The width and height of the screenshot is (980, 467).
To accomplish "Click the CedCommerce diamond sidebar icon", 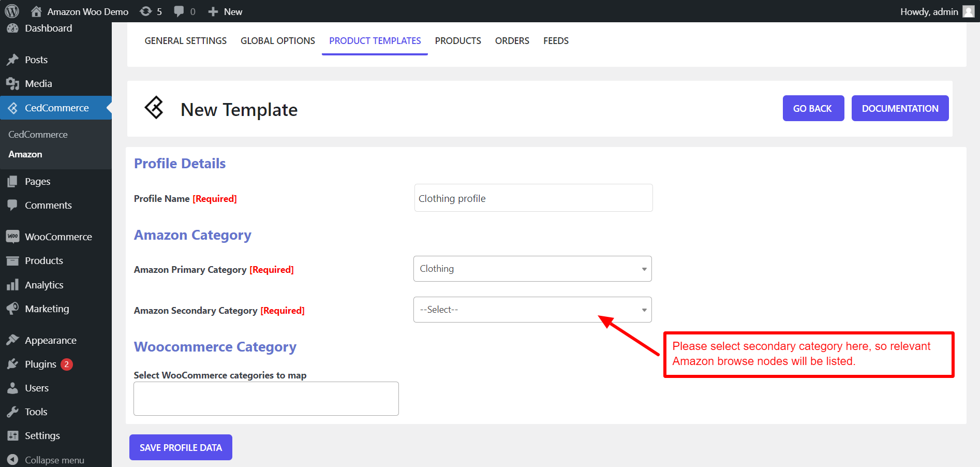I will 12,108.
